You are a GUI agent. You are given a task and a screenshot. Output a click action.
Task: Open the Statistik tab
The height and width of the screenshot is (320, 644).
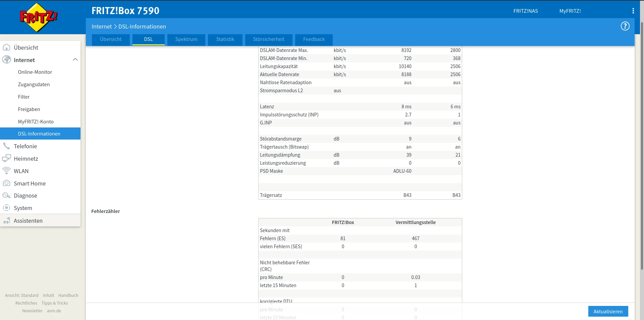(x=225, y=39)
